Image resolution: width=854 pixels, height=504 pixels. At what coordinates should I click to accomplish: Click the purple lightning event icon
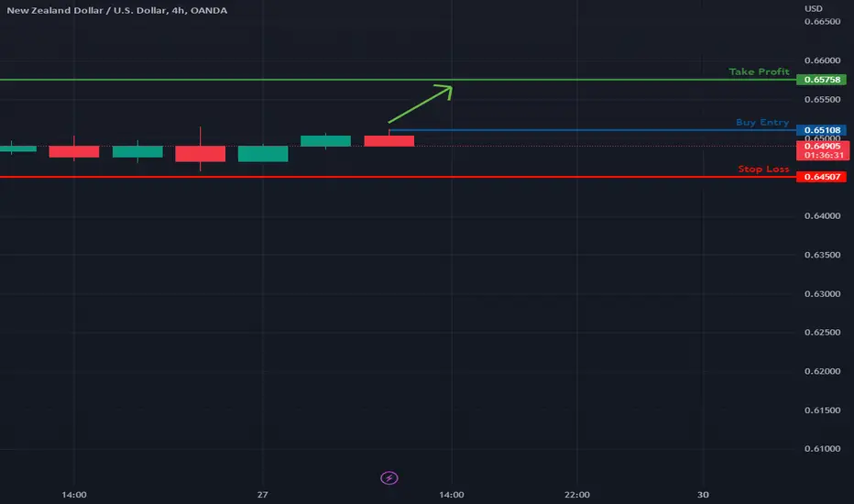(x=389, y=477)
